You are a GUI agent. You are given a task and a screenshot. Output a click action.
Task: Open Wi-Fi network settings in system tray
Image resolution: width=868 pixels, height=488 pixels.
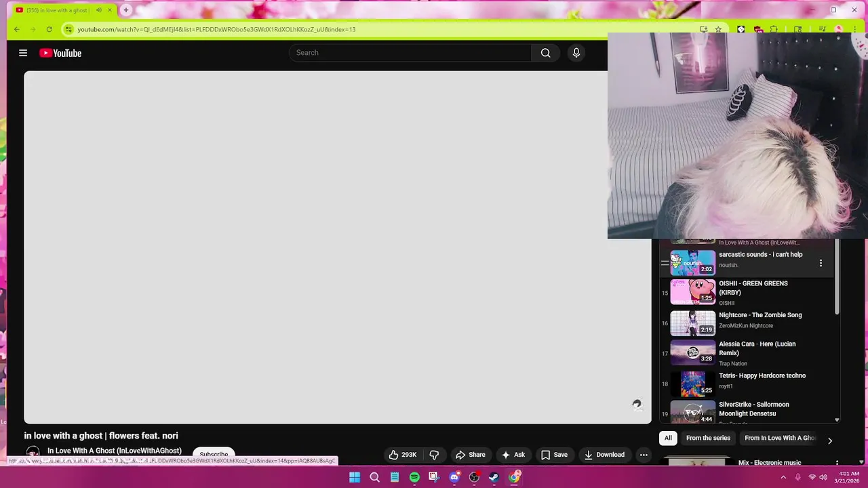(812, 477)
